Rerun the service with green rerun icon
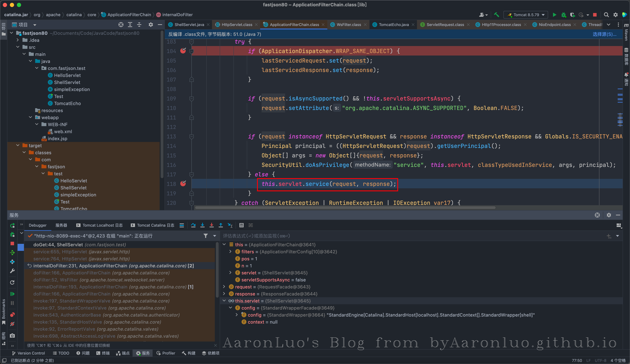 coord(12,226)
